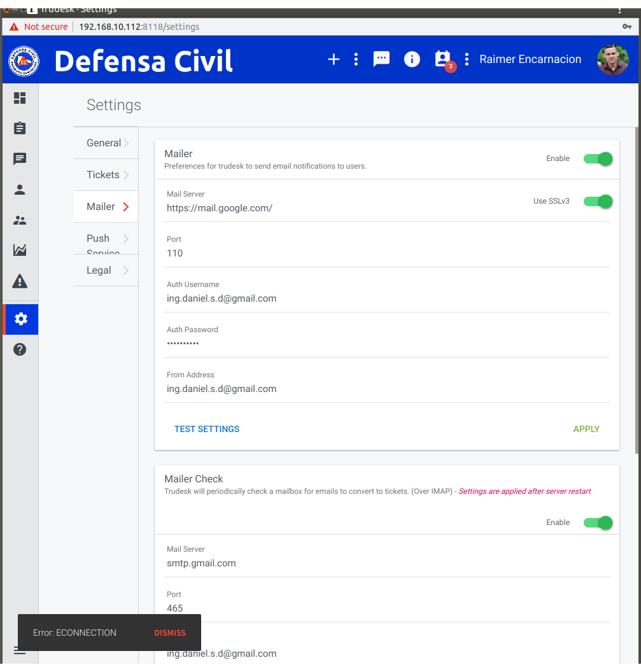Disable the Mailer Check Enable toggle
Screen dimensions: 641x672
[x=598, y=523]
